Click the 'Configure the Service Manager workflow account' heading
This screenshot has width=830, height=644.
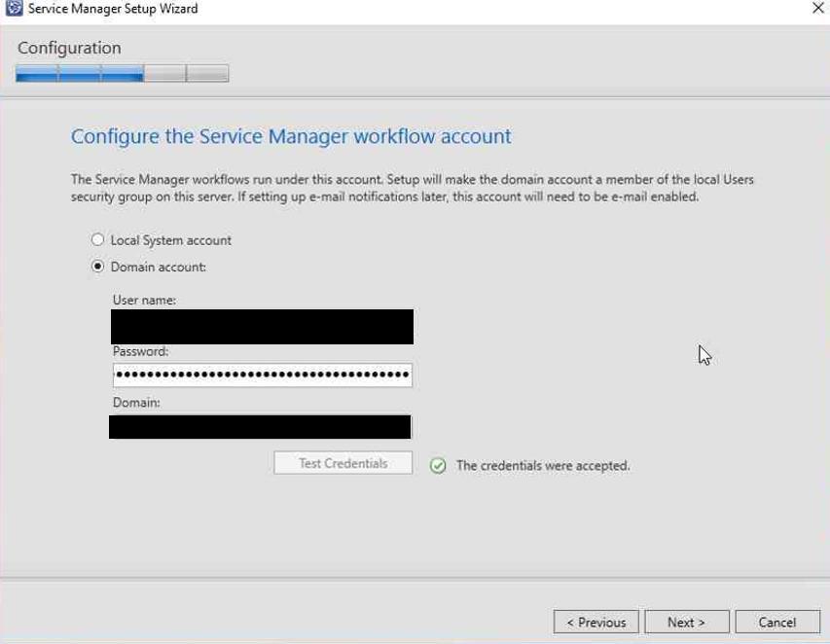click(291, 136)
